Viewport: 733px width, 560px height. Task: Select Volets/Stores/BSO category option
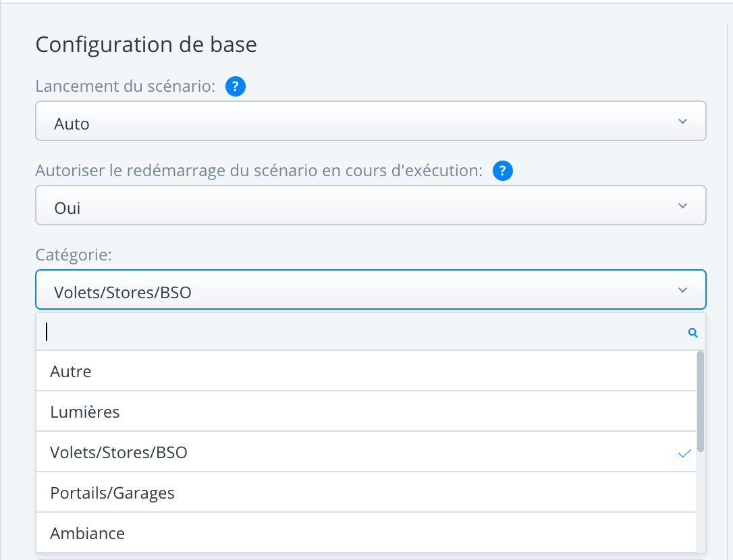[x=366, y=452]
